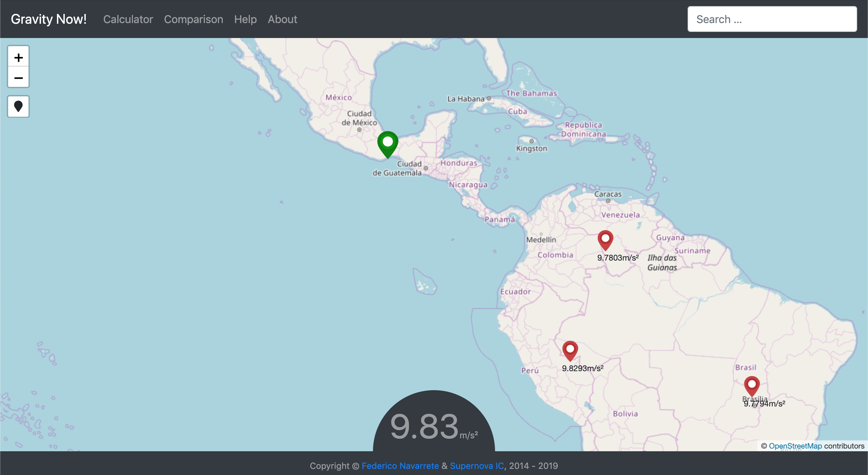Open the Comparison page

point(193,19)
